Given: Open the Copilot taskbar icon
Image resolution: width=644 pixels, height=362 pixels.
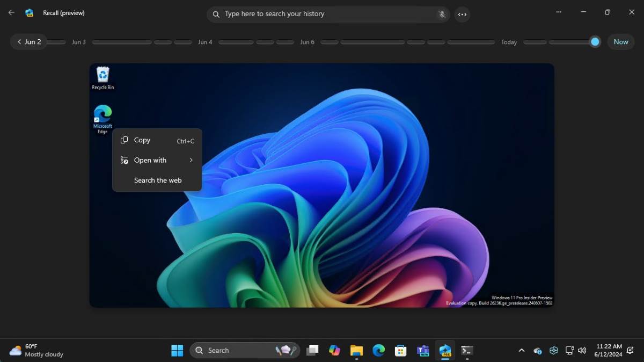Looking at the screenshot, I should 335,350.
